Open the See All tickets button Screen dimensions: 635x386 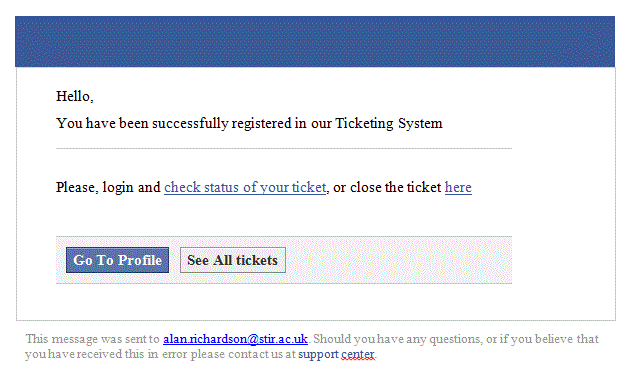[x=233, y=260]
